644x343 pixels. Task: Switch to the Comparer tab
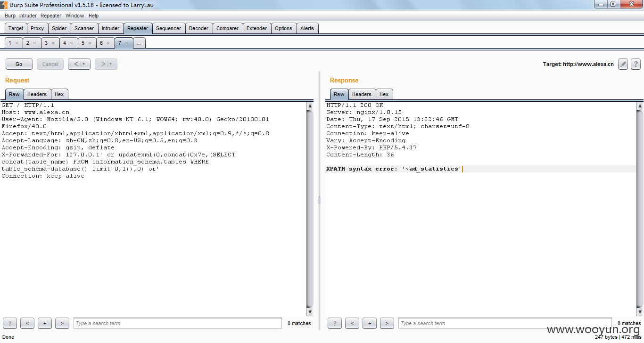[228, 28]
